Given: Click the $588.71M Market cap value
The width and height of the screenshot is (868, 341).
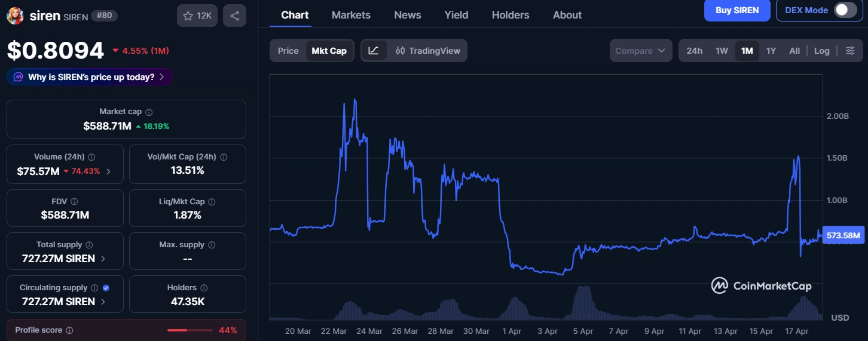Looking at the screenshot, I should 108,126.
